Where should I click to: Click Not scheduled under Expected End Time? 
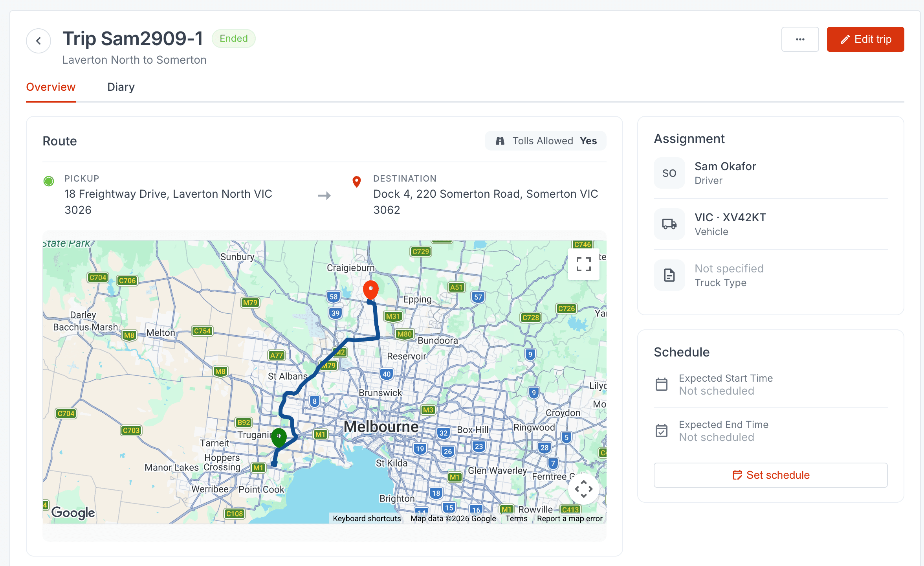pos(717,437)
